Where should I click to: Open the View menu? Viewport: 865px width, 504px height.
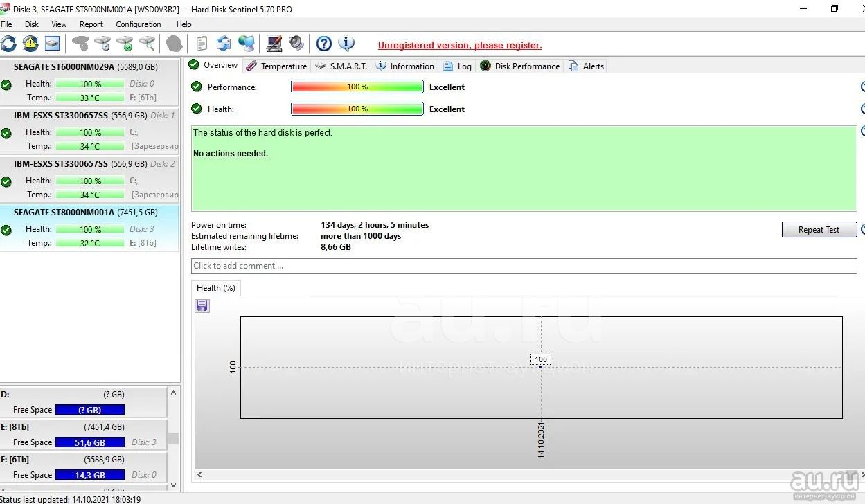(x=59, y=24)
